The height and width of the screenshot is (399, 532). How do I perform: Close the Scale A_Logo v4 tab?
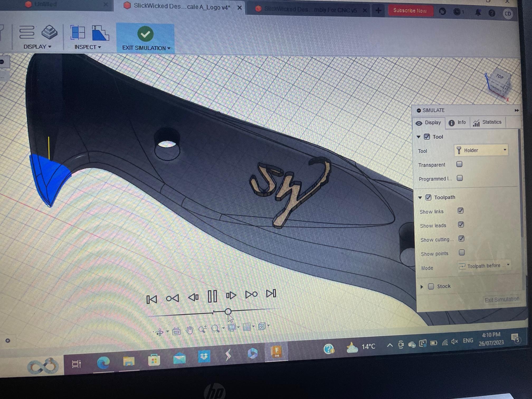point(239,8)
